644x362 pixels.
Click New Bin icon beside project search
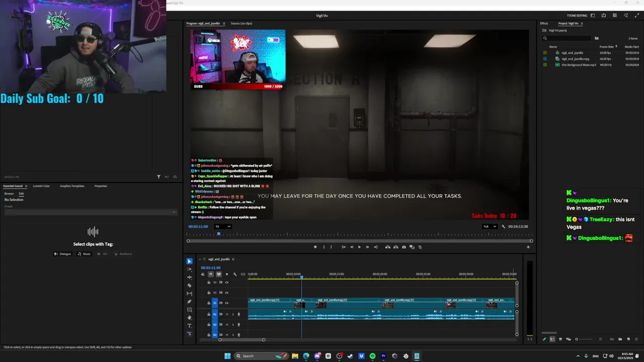tap(597, 38)
